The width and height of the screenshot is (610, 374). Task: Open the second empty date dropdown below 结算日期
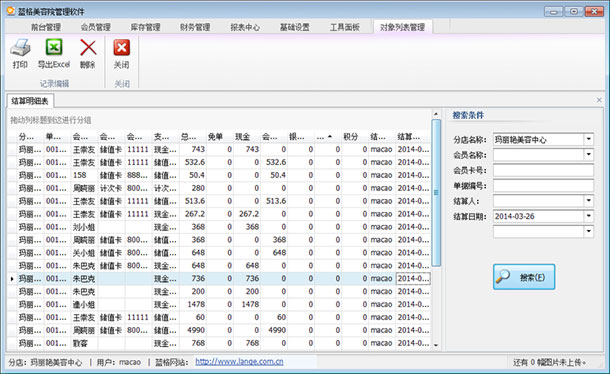589,231
